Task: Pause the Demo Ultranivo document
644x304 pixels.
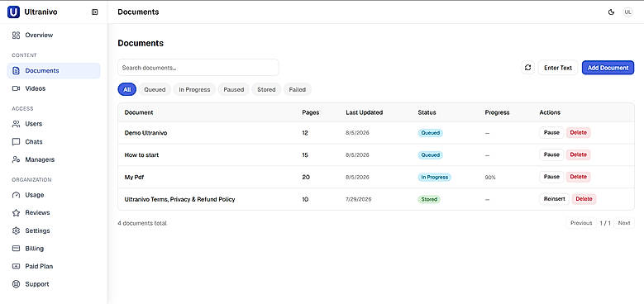Action: click(x=551, y=132)
